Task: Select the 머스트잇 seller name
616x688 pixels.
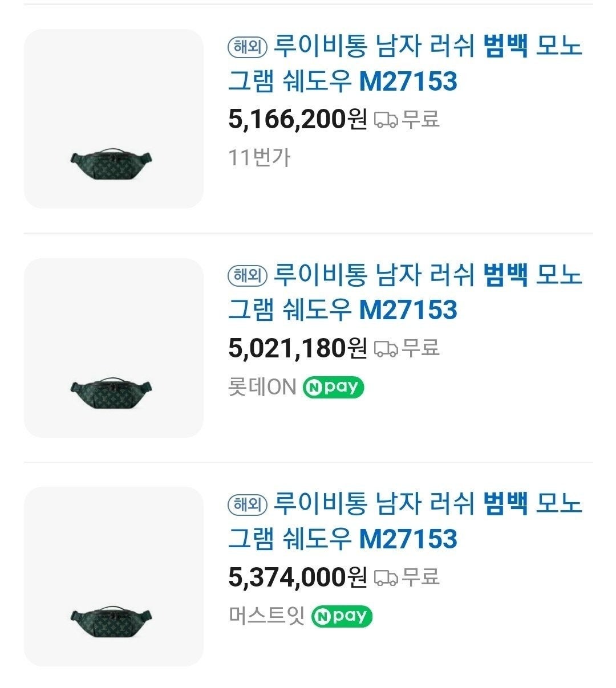Action: (266, 616)
